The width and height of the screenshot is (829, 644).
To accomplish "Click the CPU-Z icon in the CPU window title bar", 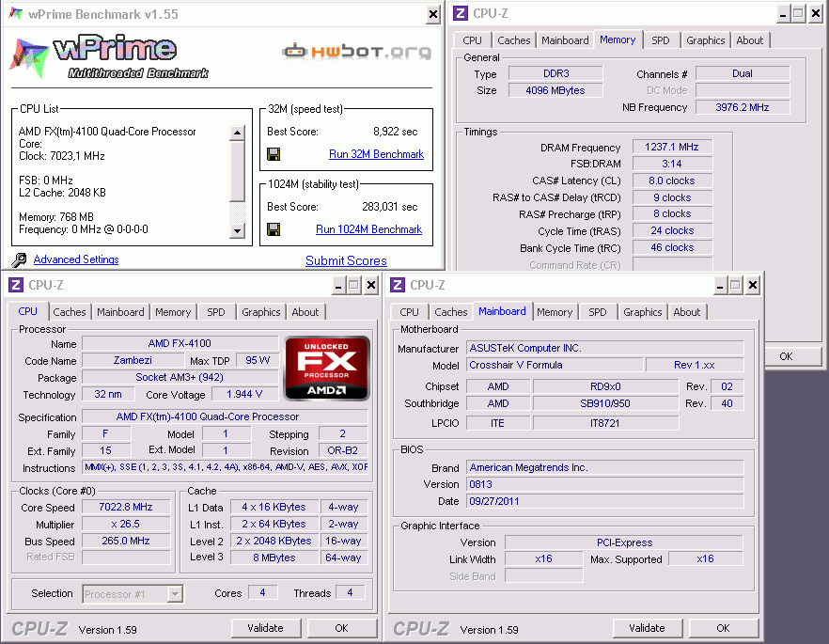I will point(16,285).
